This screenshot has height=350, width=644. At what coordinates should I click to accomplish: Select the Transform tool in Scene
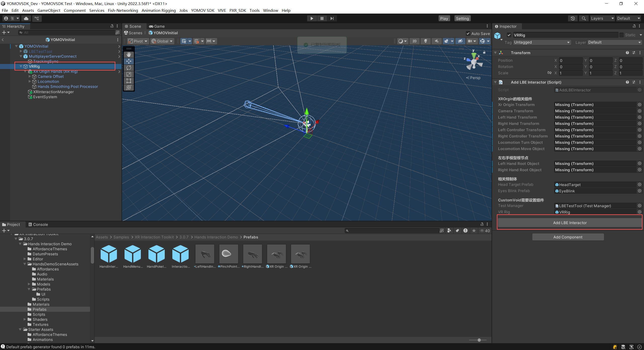pos(129,87)
